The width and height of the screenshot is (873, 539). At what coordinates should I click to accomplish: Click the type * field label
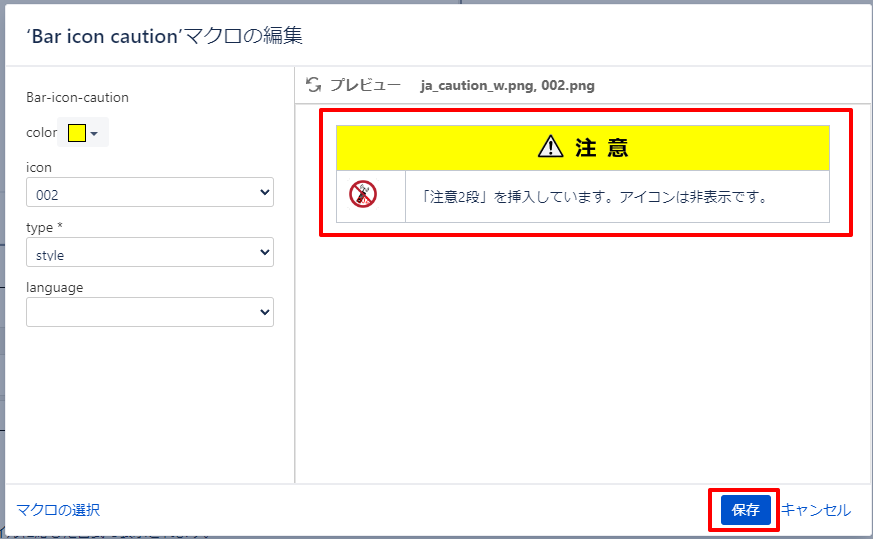[x=45, y=228]
